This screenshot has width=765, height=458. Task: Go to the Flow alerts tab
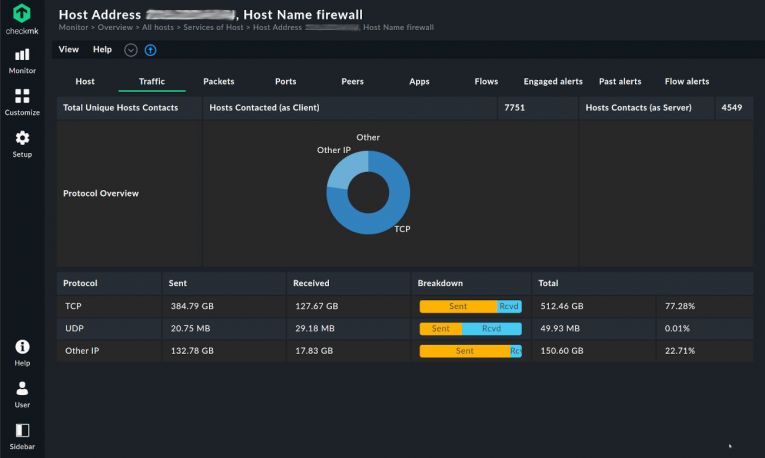(x=687, y=81)
